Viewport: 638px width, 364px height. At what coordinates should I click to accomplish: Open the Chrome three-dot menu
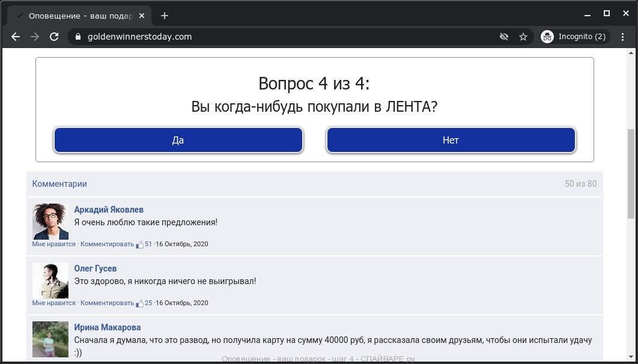pyautogui.click(x=622, y=37)
